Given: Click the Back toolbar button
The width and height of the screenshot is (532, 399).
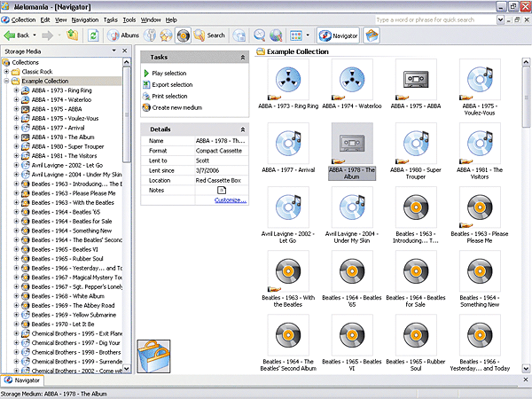Looking at the screenshot, I should tap(17, 35).
